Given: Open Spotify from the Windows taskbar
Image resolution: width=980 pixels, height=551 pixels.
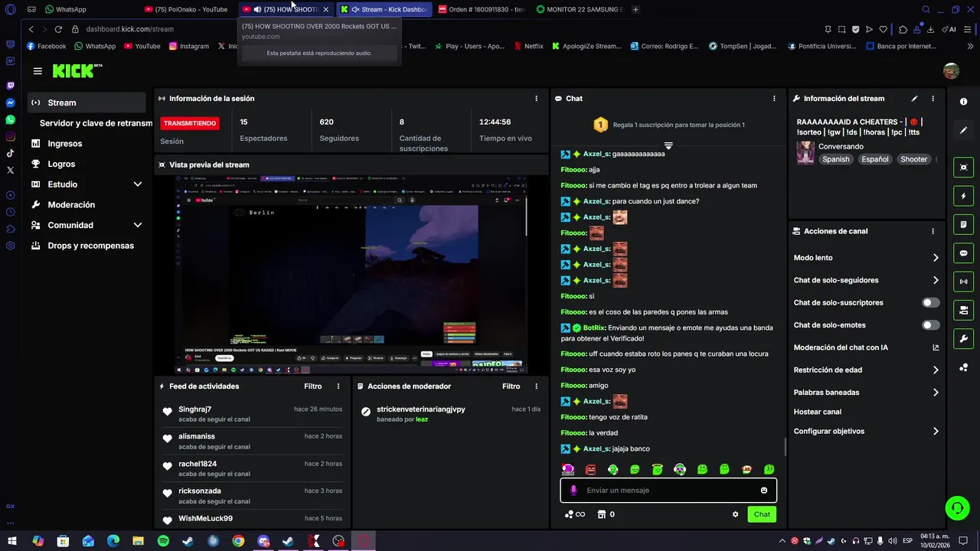Looking at the screenshot, I should [163, 541].
